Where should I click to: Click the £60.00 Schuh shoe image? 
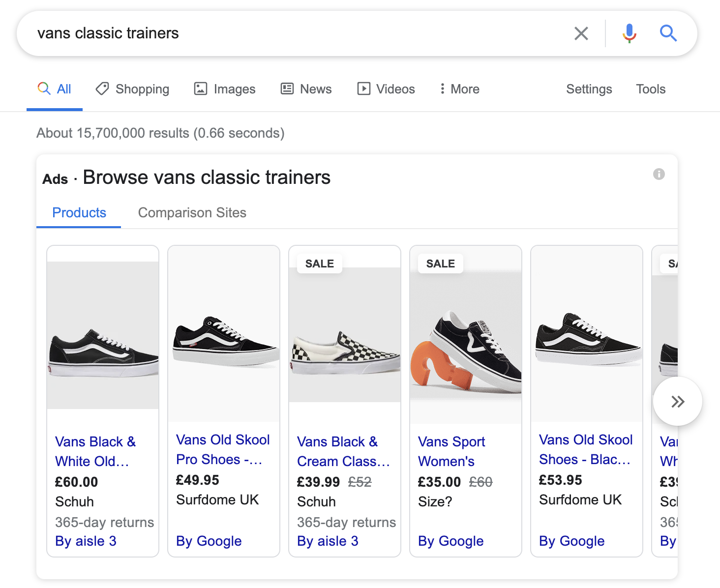click(103, 335)
